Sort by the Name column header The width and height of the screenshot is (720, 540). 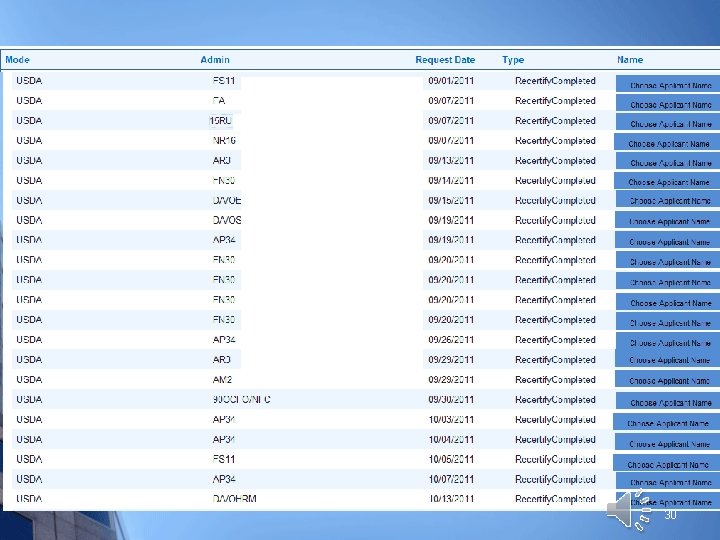click(x=630, y=60)
